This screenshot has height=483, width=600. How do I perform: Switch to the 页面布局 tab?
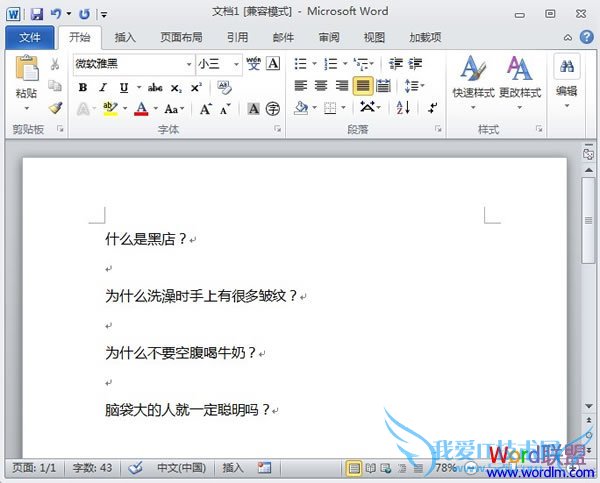coord(181,38)
